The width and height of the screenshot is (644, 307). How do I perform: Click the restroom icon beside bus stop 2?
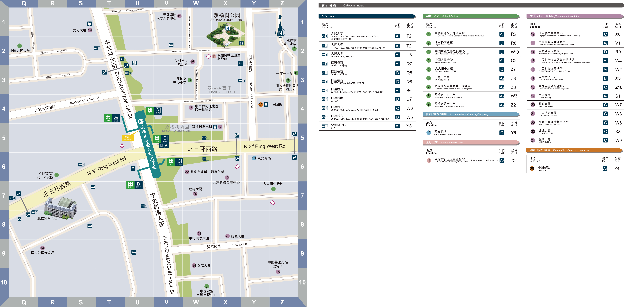(135, 63)
